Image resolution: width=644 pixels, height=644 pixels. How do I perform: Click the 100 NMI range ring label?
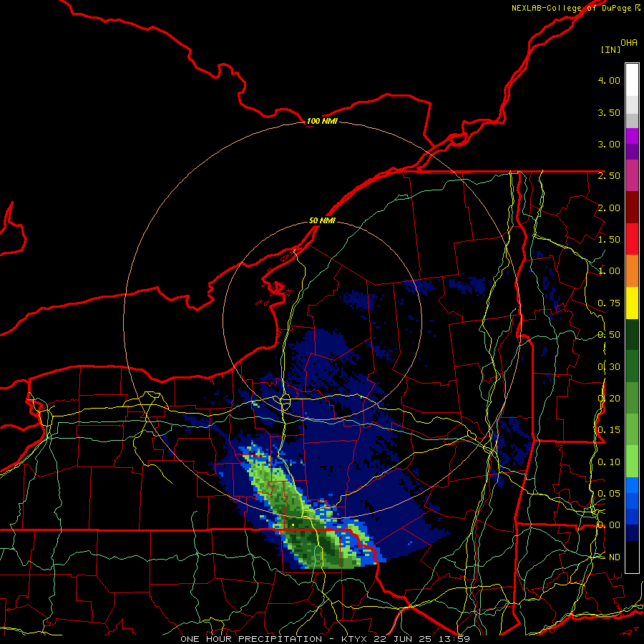click(x=322, y=121)
